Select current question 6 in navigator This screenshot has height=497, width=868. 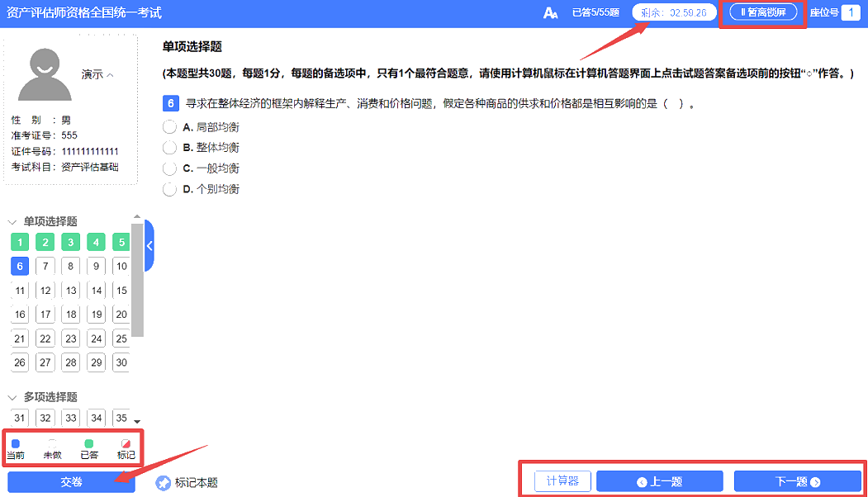pyautogui.click(x=20, y=266)
